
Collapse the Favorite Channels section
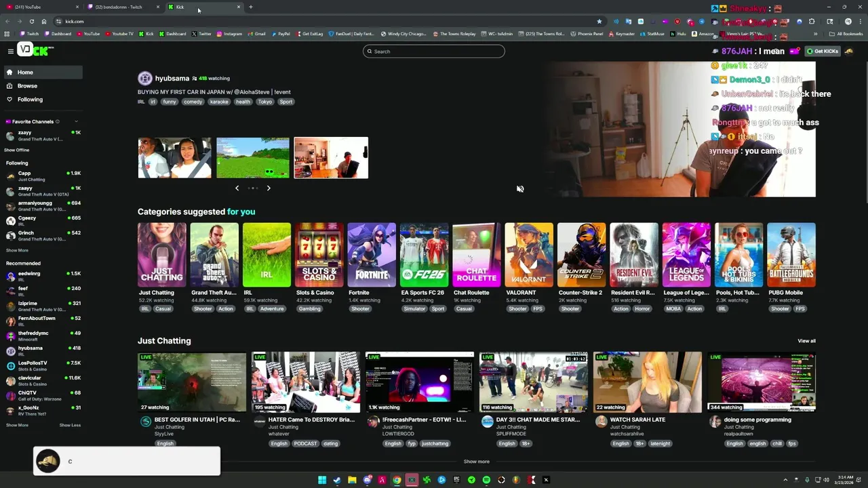tap(76, 121)
